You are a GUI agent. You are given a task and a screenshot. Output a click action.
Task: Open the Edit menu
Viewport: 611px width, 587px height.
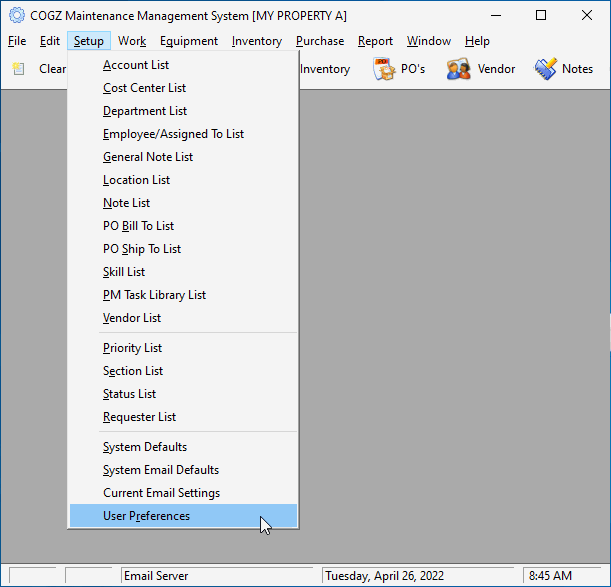pyautogui.click(x=50, y=41)
